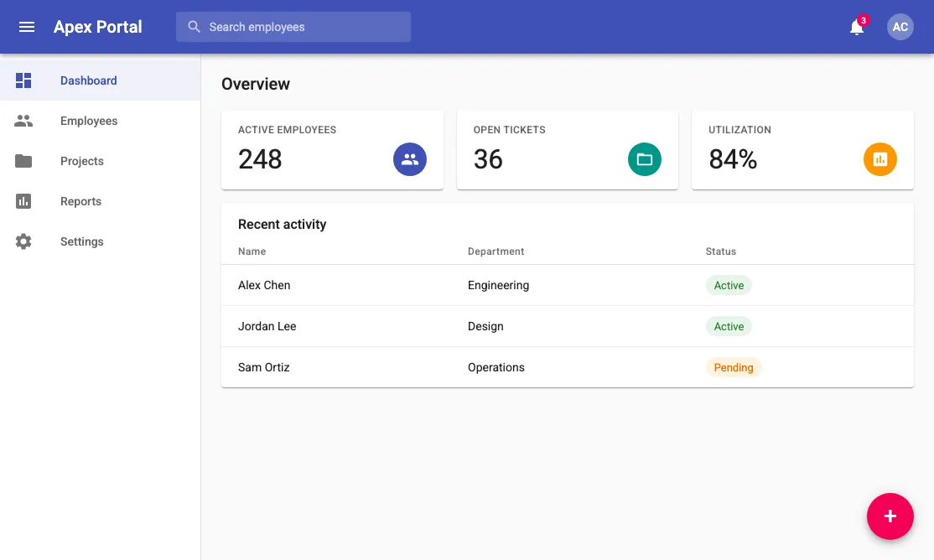Open Projects from the sidebar
Image resolution: width=934 pixels, height=560 pixels.
pyautogui.click(x=100, y=161)
